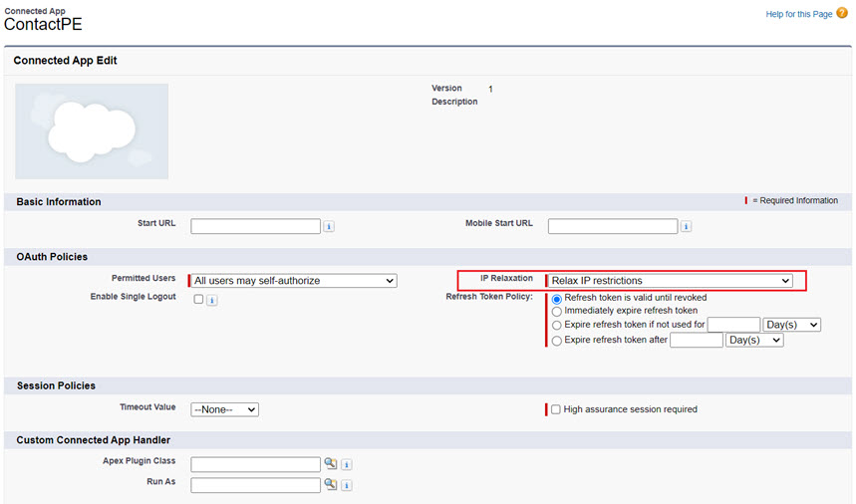The image size is (856, 504).
Task: Click the info icon beside Start URL
Action: pos(329,226)
